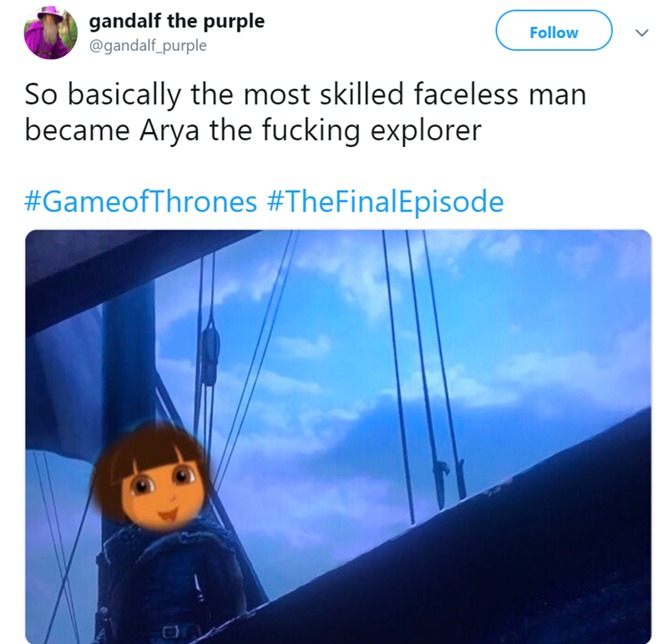Open the attached ship image
This screenshot has width=668, height=644.
pos(338,437)
